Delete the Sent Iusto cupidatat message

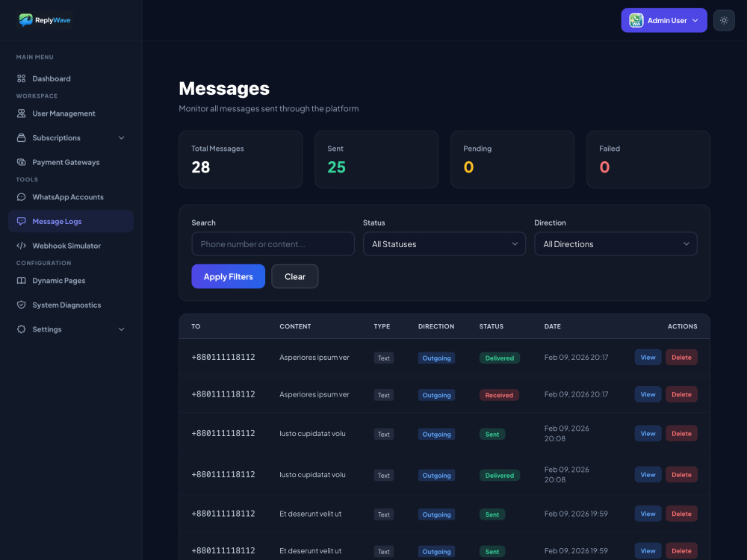pyautogui.click(x=681, y=433)
